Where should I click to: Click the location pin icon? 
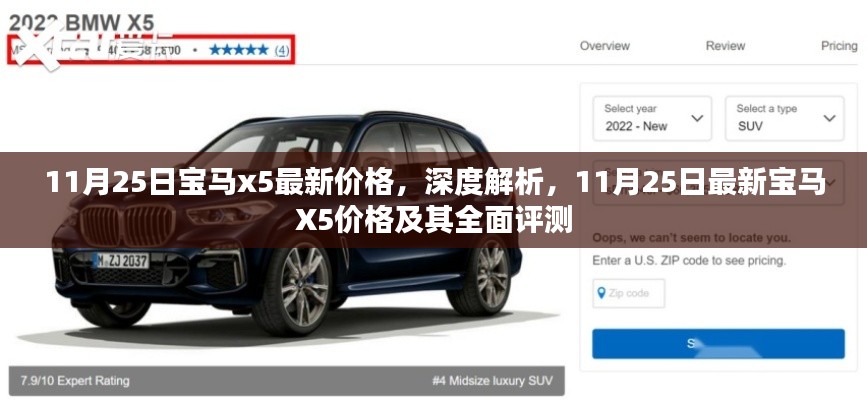click(x=601, y=293)
